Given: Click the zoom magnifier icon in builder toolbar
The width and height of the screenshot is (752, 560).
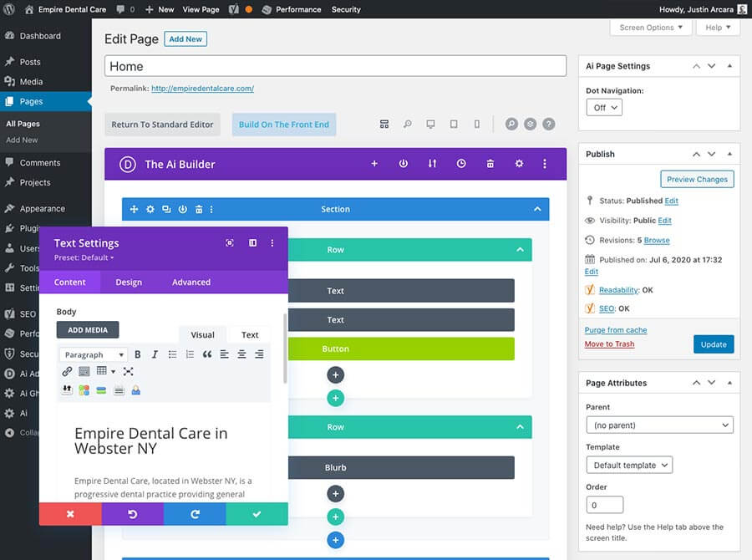Looking at the screenshot, I should pos(407,125).
